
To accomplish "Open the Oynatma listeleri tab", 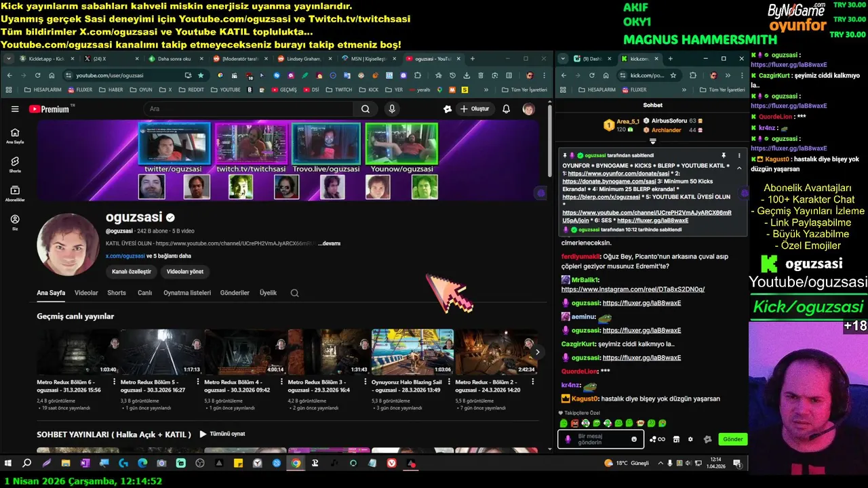I will point(187,293).
